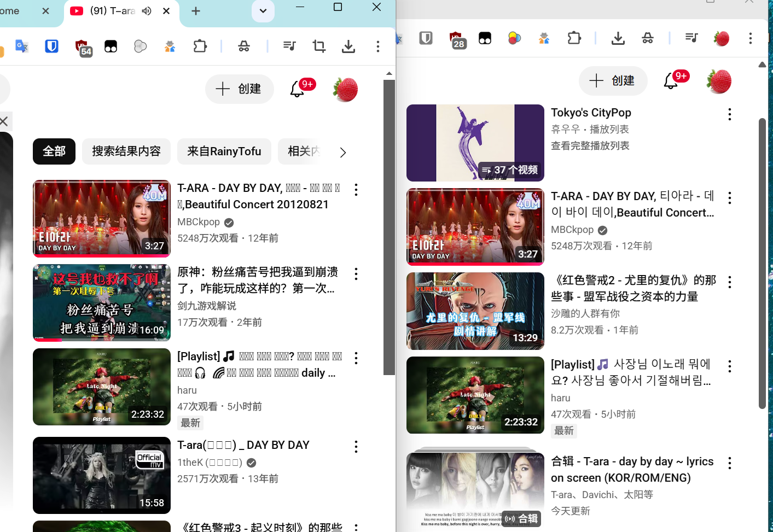Open extensions puzzle icon in right window
773x532 pixels.
pos(574,38)
